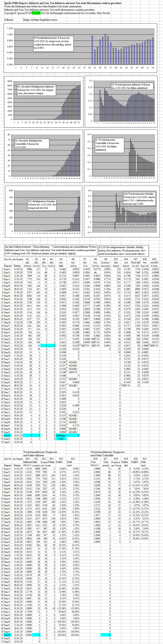Select the G26 Wachstumsrate Geheilte chart

[x=121, y=211]
